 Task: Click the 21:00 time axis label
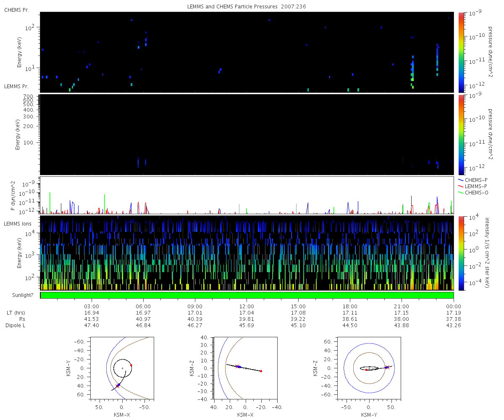click(x=402, y=307)
